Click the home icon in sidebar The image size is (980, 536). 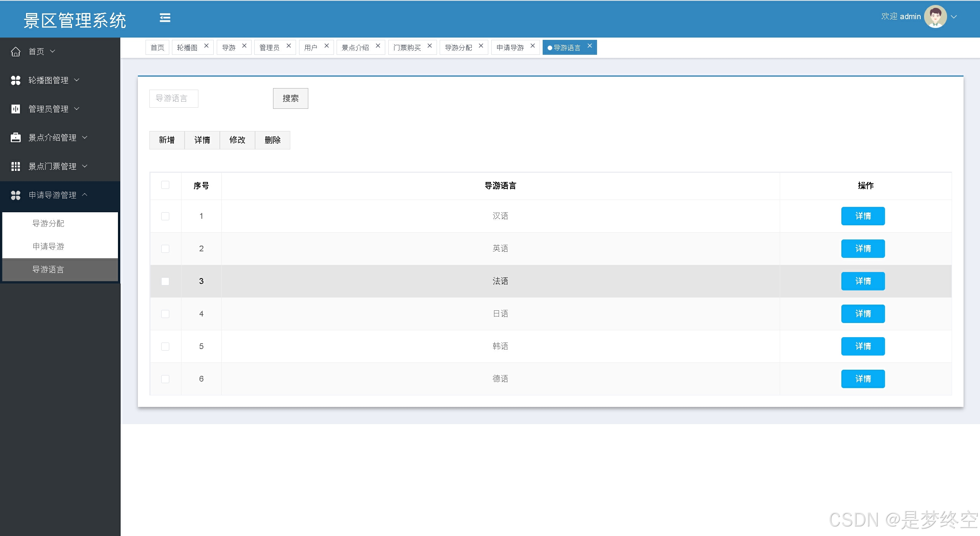click(16, 51)
